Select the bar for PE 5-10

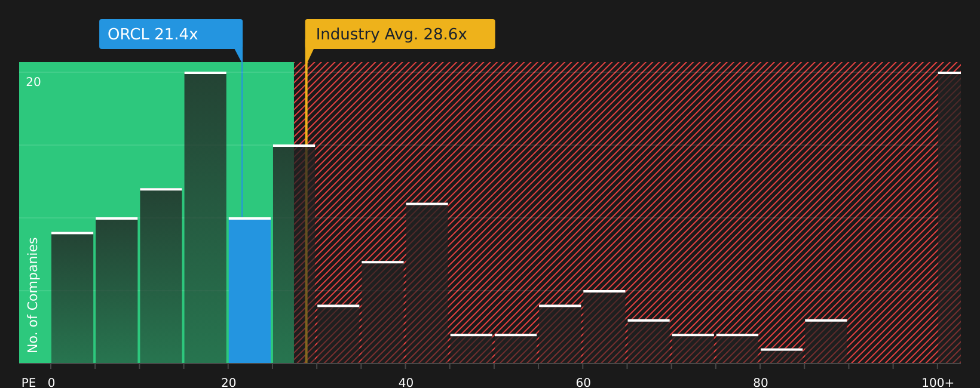[x=117, y=290]
